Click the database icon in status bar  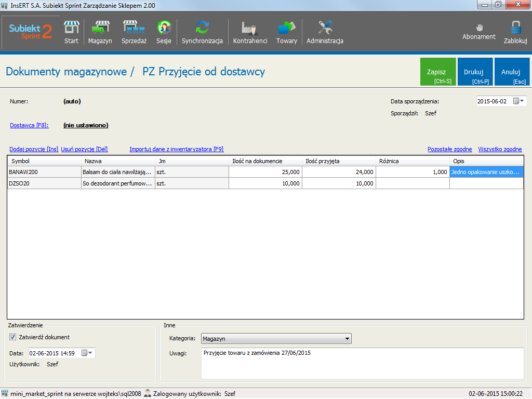pos(5,394)
